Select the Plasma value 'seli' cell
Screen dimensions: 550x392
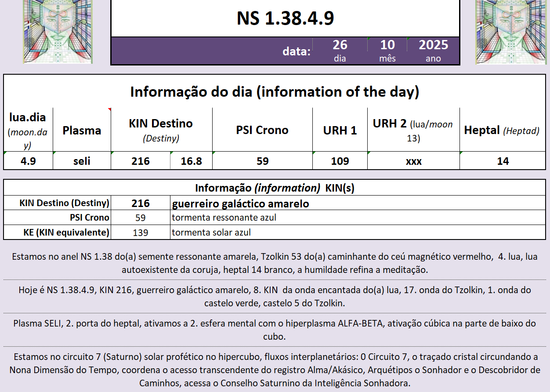point(82,161)
